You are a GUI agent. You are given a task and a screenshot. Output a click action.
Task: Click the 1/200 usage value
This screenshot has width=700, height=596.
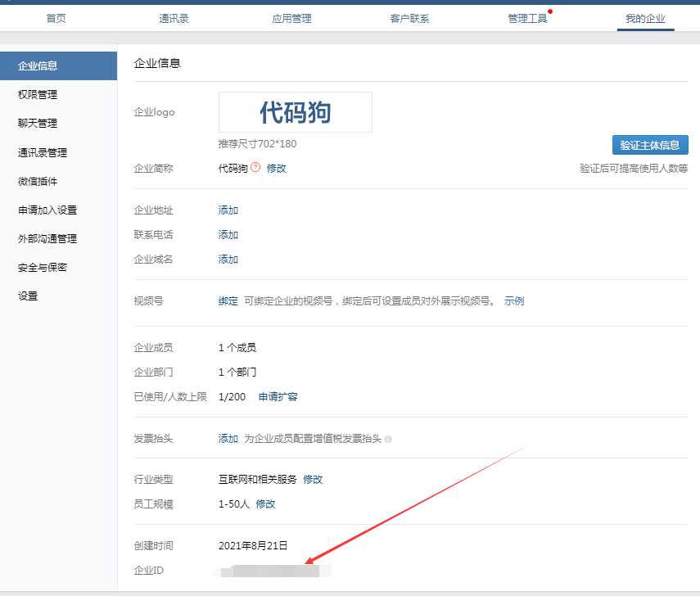[x=233, y=397]
